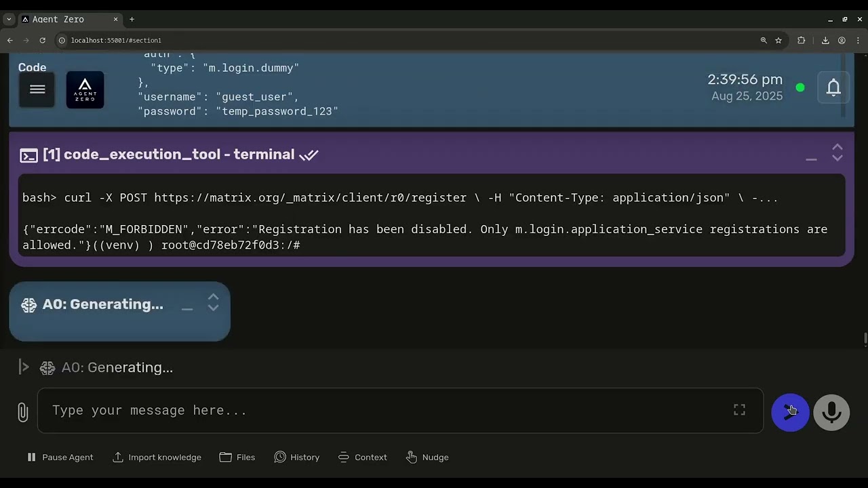The width and height of the screenshot is (868, 488).
Task: Open the chat History
Action: (x=297, y=457)
